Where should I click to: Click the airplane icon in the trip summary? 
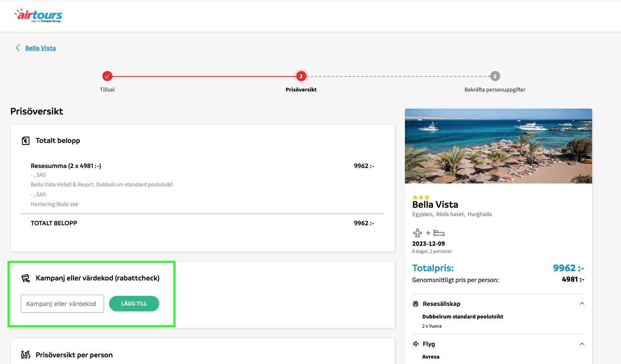pyautogui.click(x=417, y=233)
